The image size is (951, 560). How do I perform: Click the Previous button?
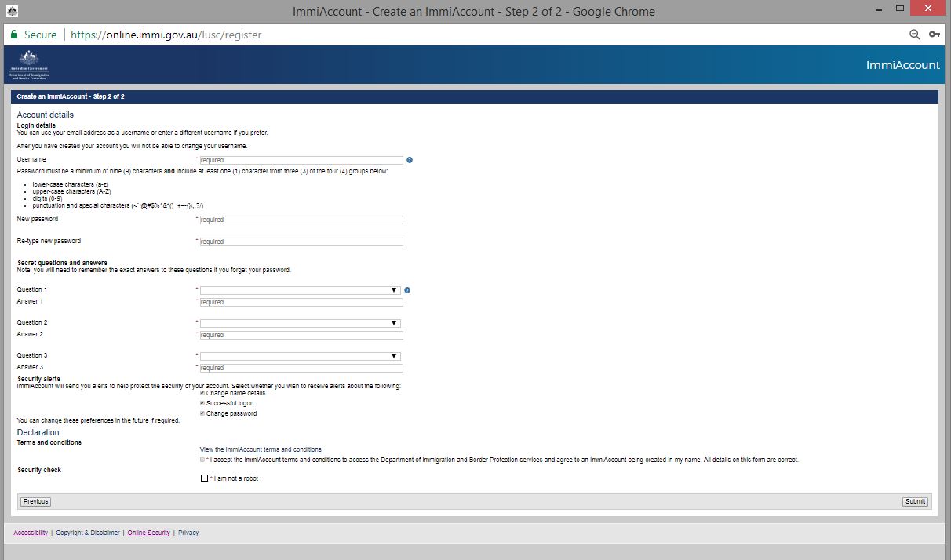[x=35, y=501]
